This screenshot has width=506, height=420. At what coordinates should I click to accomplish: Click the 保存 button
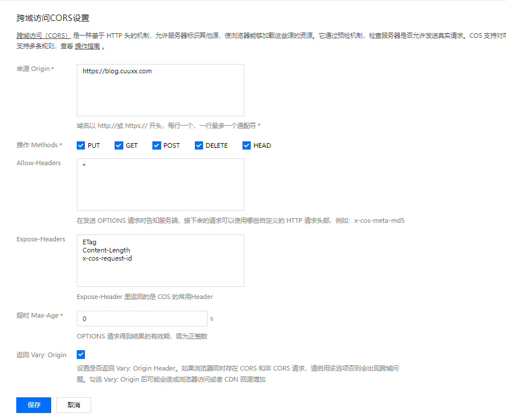34,405
